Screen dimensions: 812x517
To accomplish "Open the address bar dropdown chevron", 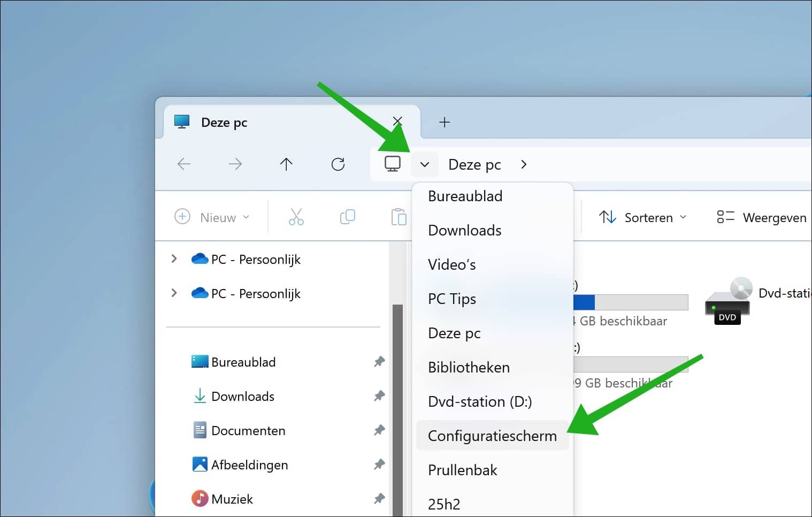I will [x=424, y=164].
